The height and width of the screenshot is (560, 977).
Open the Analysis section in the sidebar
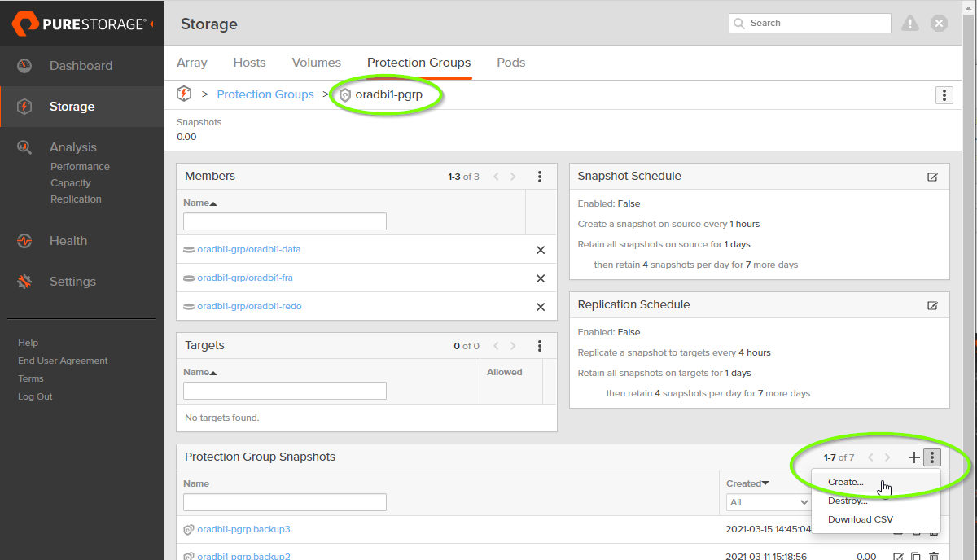(x=72, y=147)
